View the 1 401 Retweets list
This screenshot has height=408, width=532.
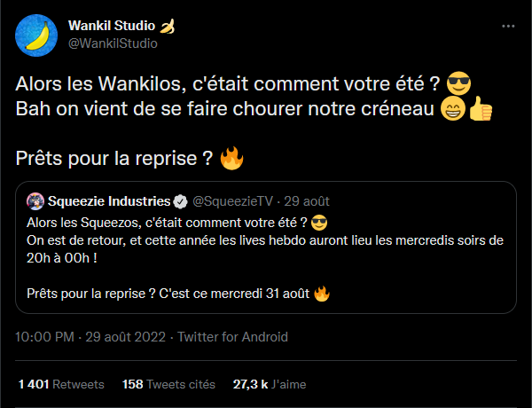click(61, 384)
